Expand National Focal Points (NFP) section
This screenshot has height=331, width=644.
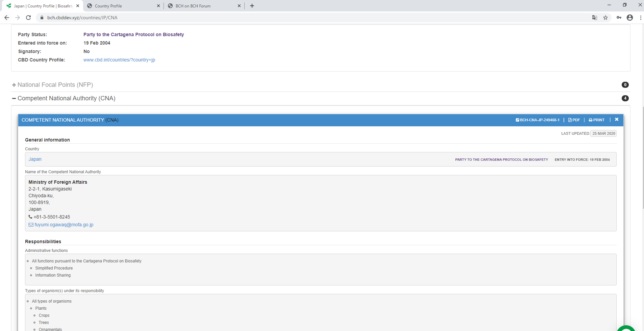(55, 85)
